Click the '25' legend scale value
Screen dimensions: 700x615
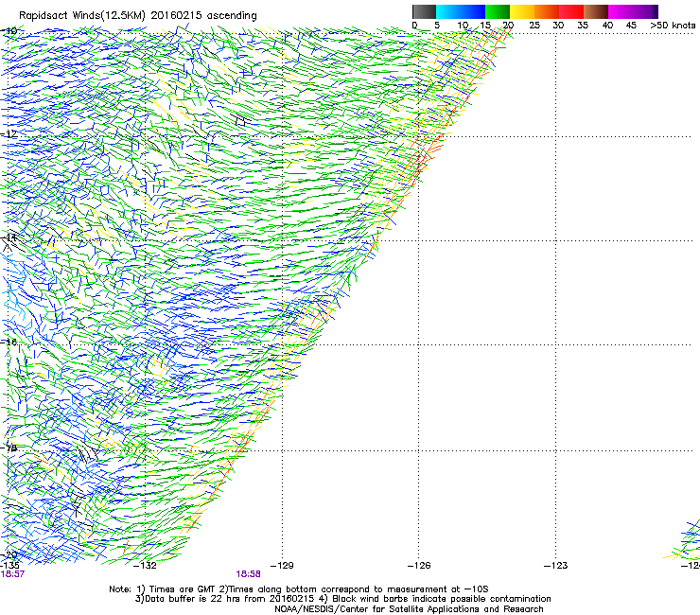click(534, 25)
